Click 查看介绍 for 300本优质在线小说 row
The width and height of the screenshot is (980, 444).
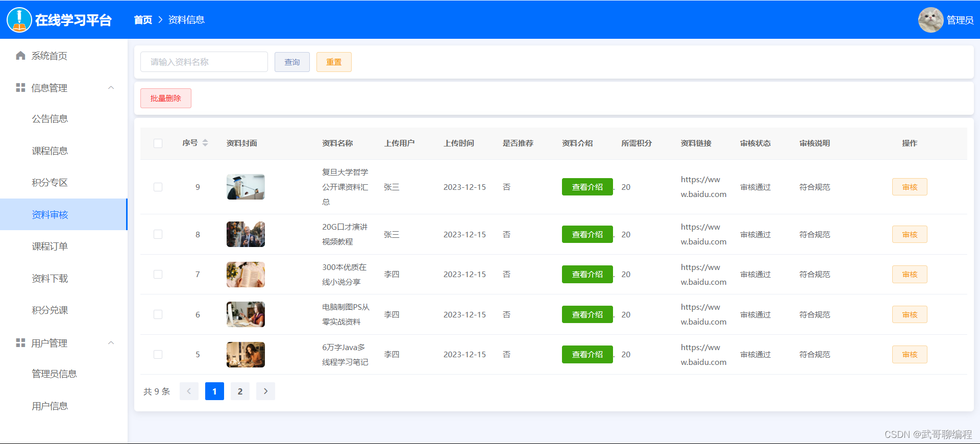click(587, 274)
